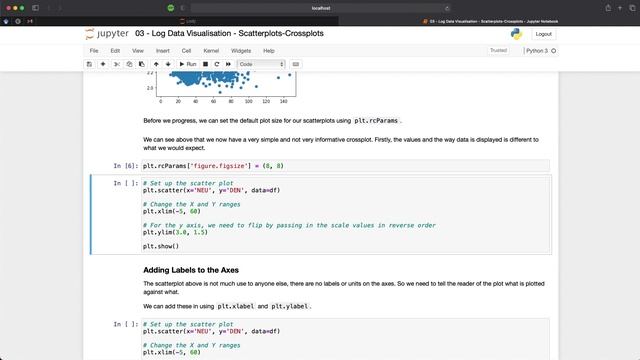
Task: Restart kernel and run all fast-forward icon
Action: (228, 64)
